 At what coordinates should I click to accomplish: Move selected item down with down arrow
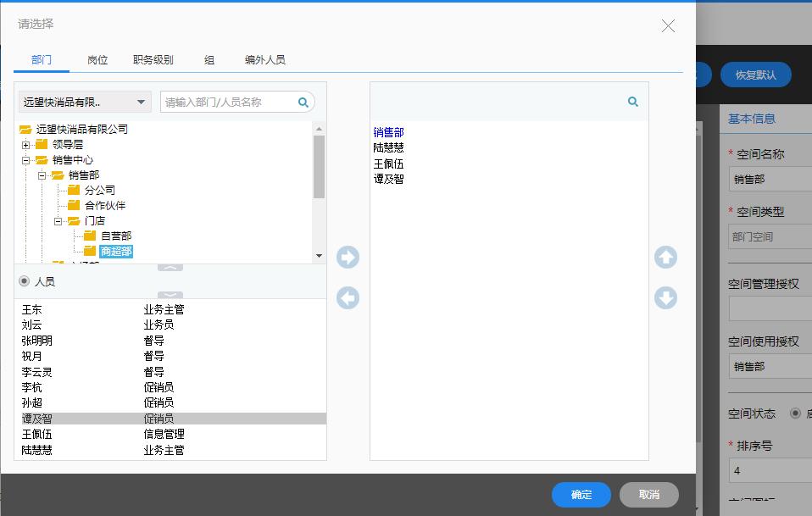click(x=665, y=298)
